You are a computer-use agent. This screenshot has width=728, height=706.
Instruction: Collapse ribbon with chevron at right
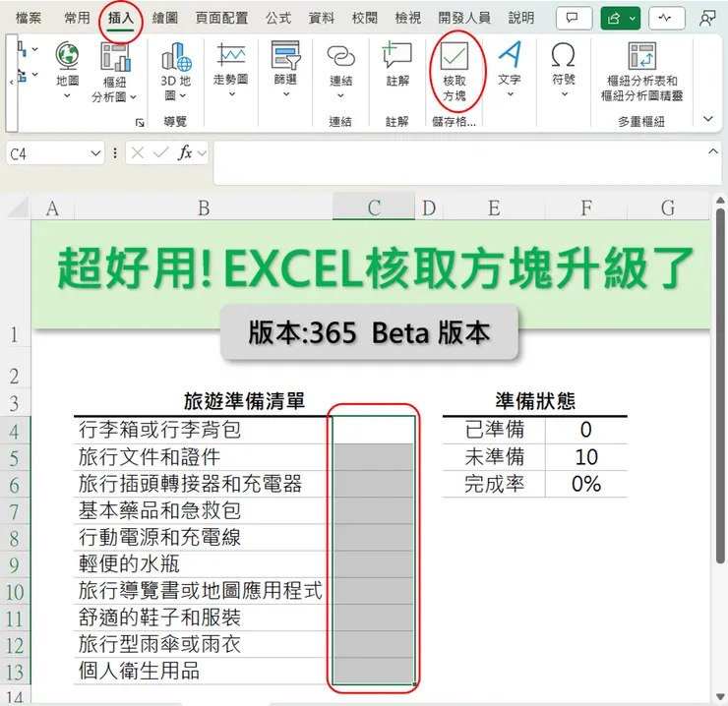pyautogui.click(x=708, y=119)
